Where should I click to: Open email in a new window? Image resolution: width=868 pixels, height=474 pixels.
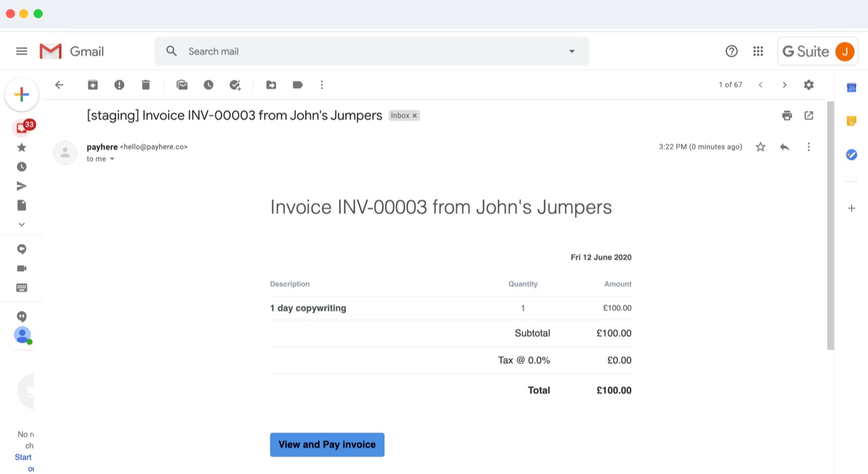coord(809,115)
